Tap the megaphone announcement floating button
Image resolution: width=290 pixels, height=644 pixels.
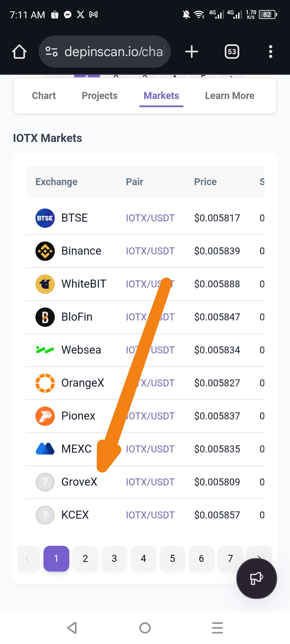click(256, 578)
